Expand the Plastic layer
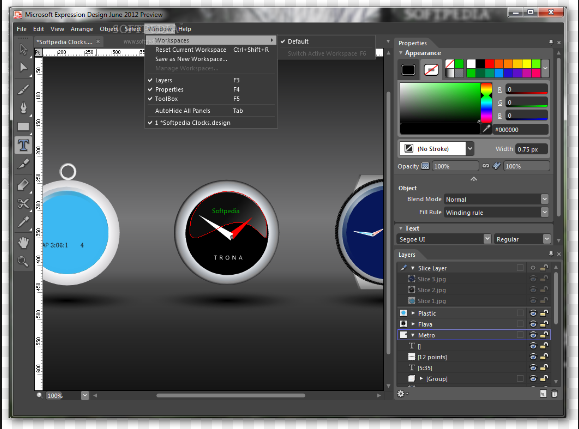Viewport: 579px width, 429px height. click(413, 313)
